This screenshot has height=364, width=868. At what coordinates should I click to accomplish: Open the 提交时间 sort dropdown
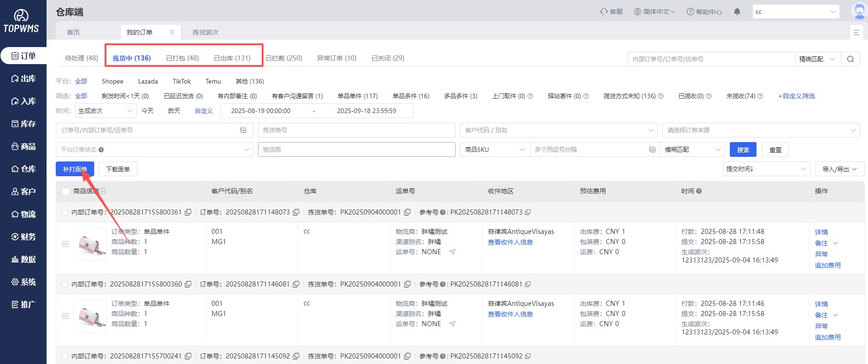766,169
